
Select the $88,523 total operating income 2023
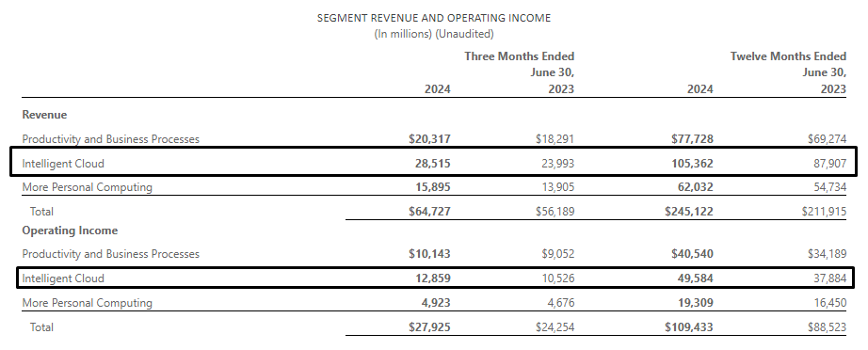[824, 327]
